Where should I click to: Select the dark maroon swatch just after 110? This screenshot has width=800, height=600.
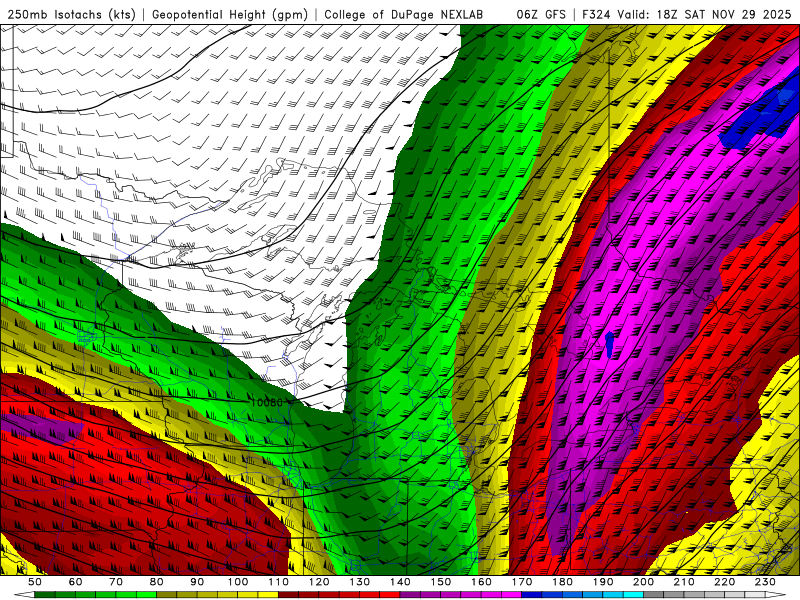click(x=288, y=594)
